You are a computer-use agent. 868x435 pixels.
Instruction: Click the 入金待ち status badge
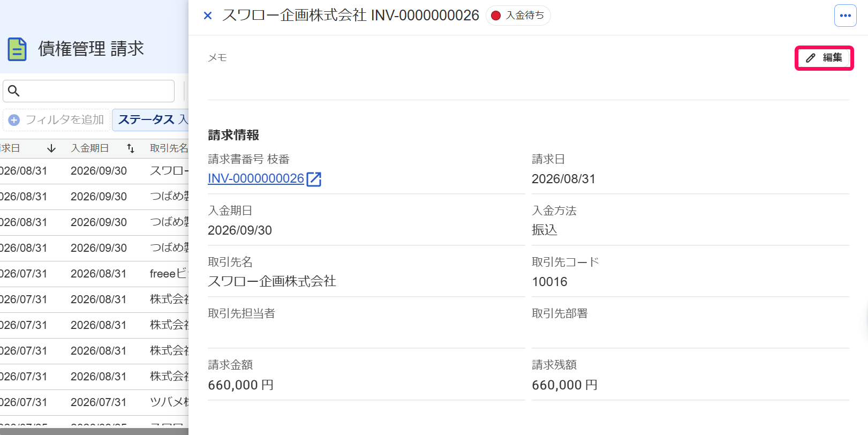518,16
